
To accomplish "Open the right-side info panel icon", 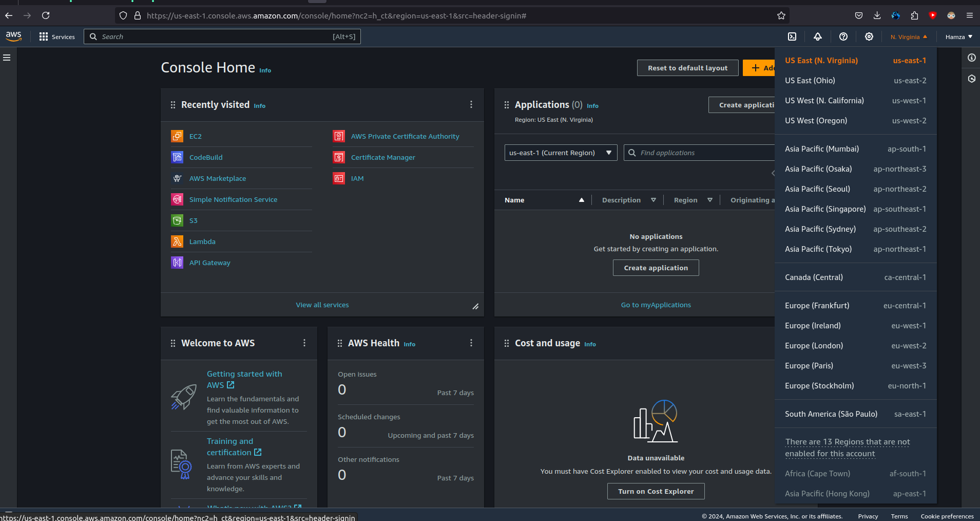I will [971, 58].
